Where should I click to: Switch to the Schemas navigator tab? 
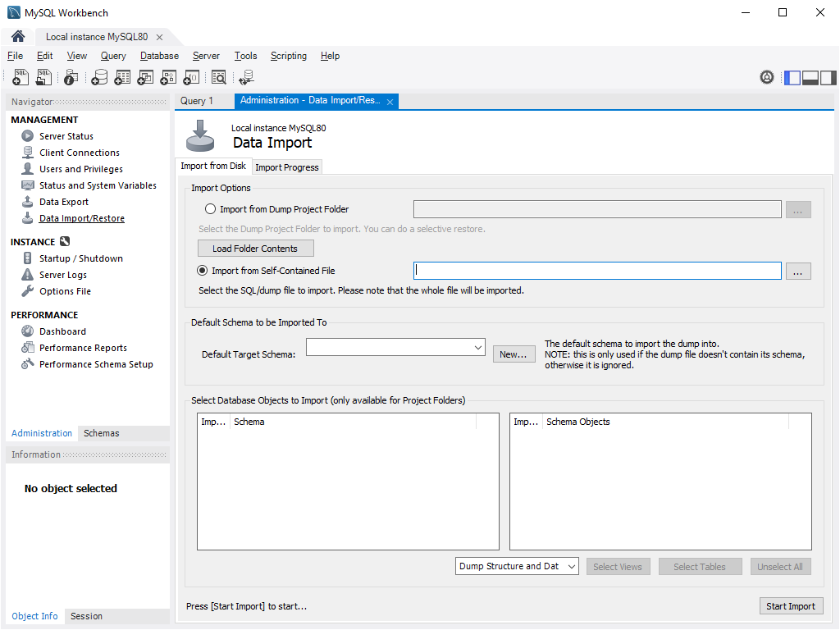click(101, 433)
